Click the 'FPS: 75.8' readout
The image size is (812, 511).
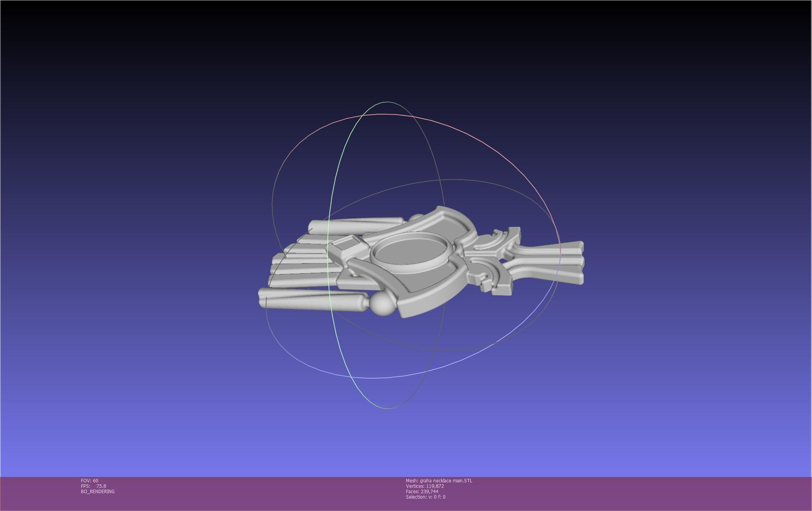[x=93, y=486]
